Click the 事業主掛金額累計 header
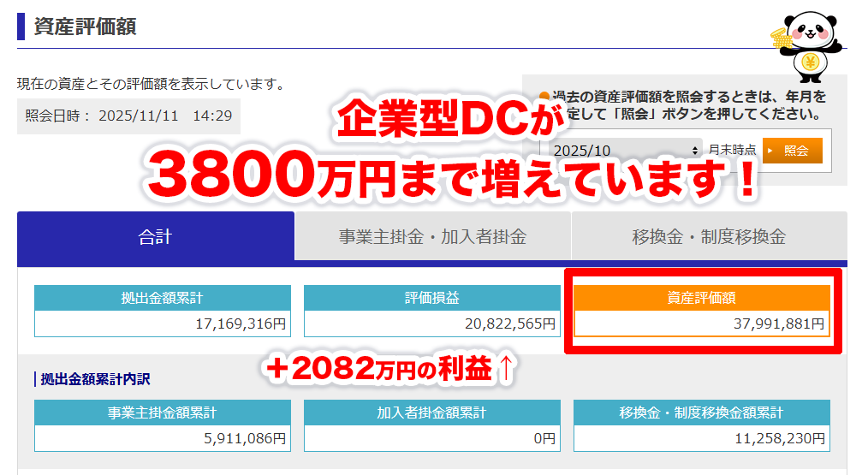 click(x=162, y=413)
